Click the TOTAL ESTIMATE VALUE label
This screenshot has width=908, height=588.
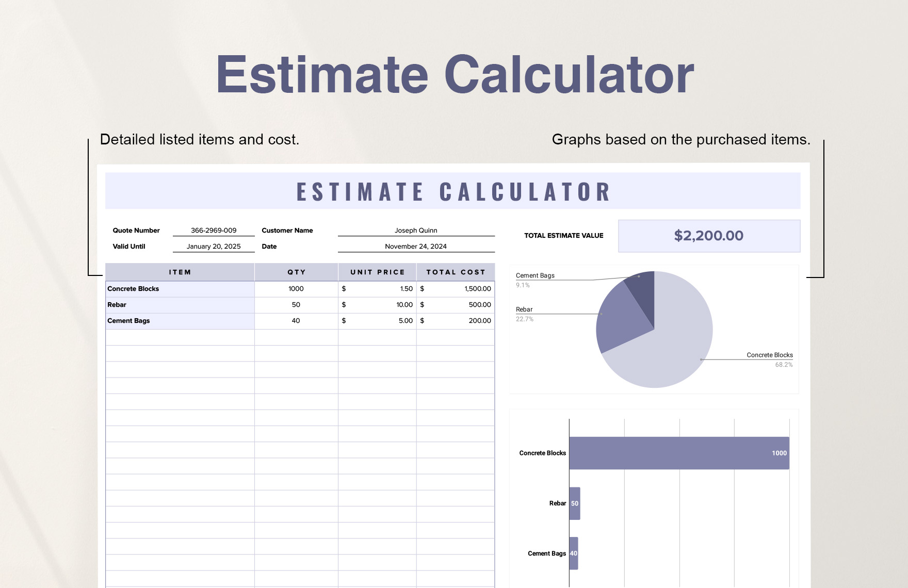tap(564, 236)
